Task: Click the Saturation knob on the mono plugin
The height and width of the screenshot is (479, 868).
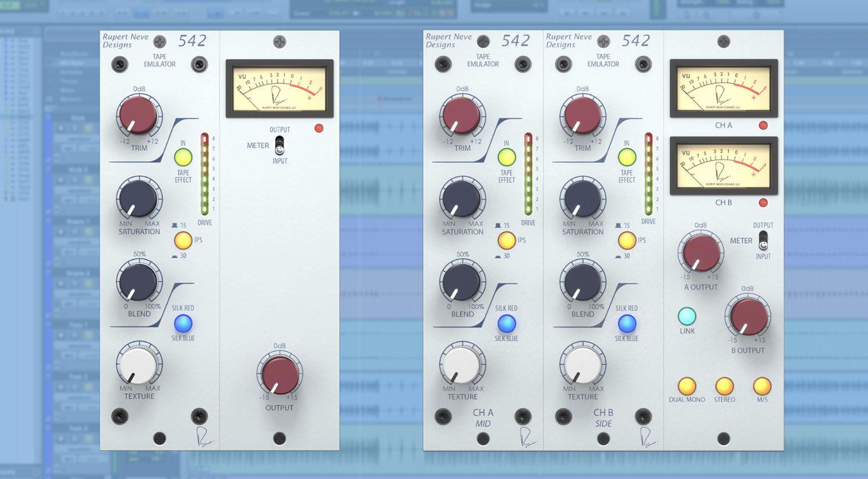Action: (x=139, y=198)
